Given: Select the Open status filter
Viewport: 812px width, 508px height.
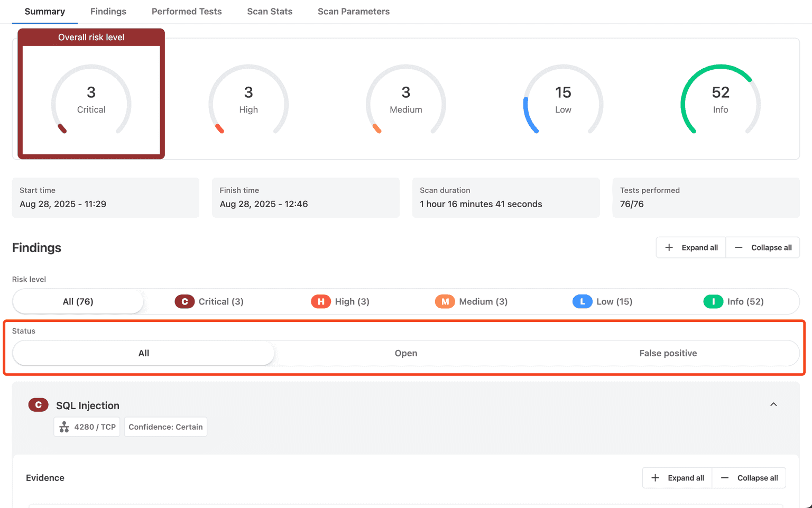Looking at the screenshot, I should point(405,353).
